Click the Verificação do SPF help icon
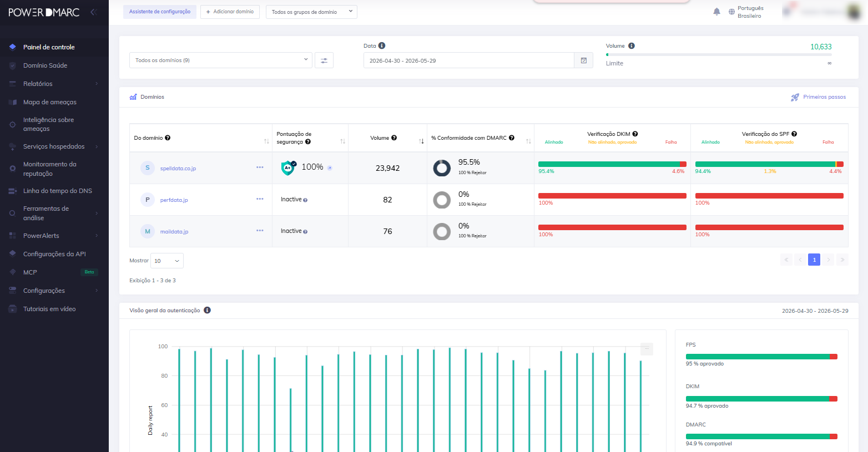868x452 pixels. [794, 134]
